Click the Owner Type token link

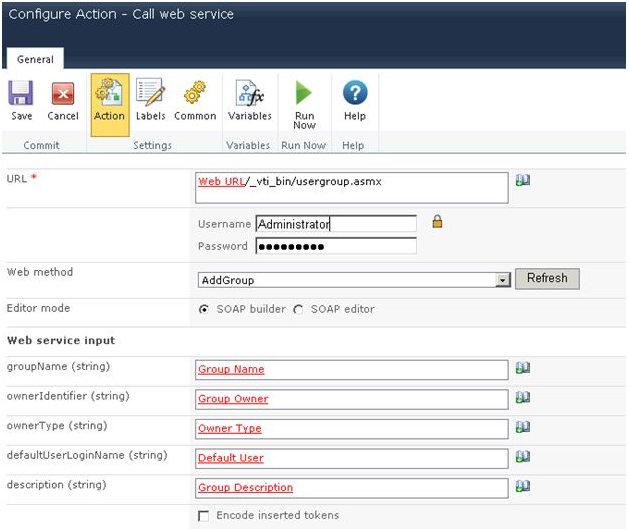click(x=229, y=428)
